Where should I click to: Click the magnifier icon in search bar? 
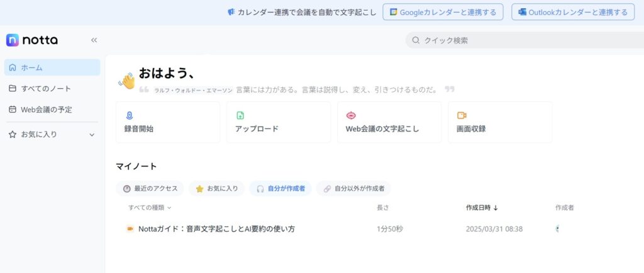coord(416,40)
